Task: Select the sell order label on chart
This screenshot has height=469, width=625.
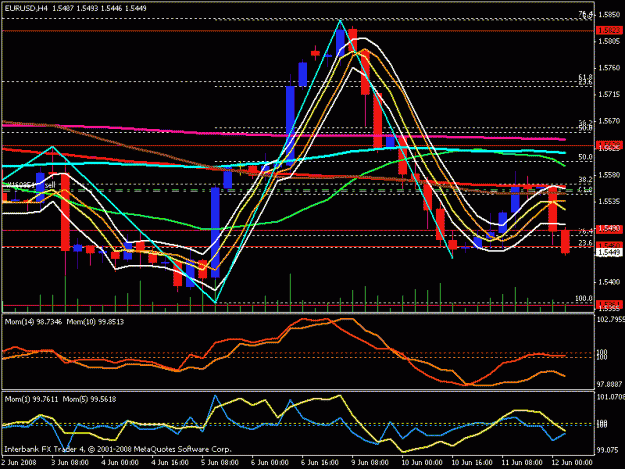Action: tap(50, 185)
